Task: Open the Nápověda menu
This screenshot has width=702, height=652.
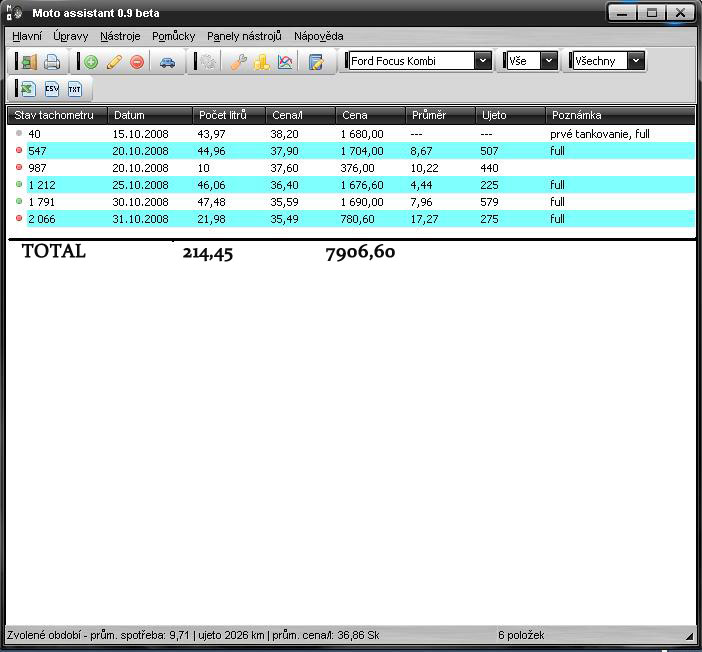Action: 318,36
